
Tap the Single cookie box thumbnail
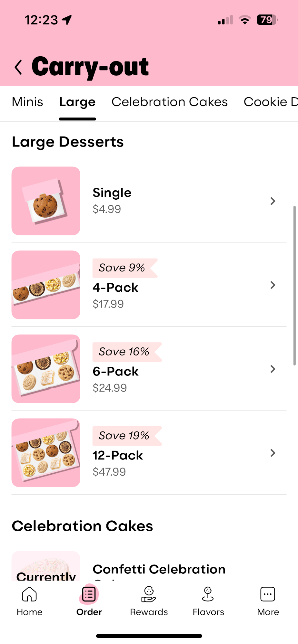point(46,201)
